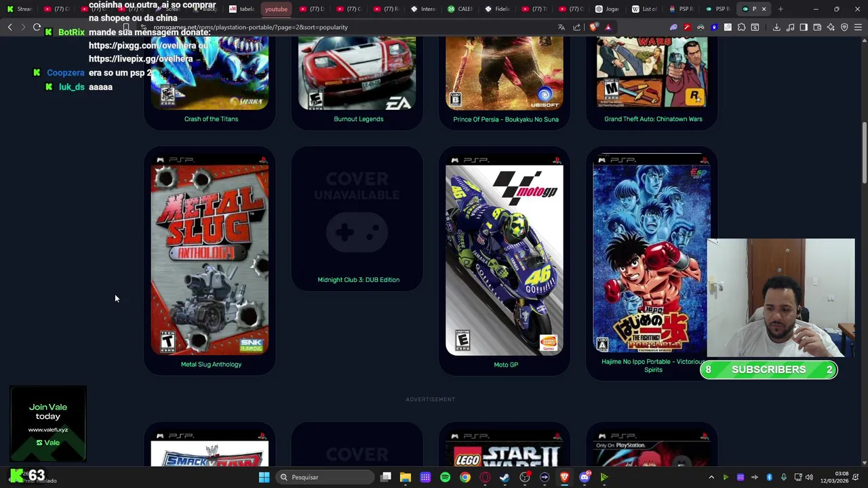868x488 pixels.
Task: Click the Pesquisar taskbar search box
Action: 324,477
